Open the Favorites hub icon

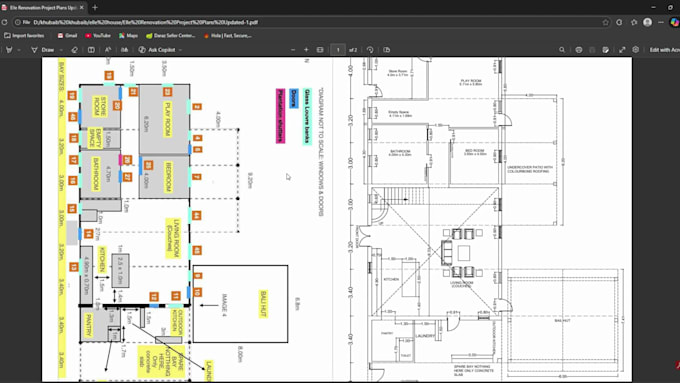click(634, 22)
